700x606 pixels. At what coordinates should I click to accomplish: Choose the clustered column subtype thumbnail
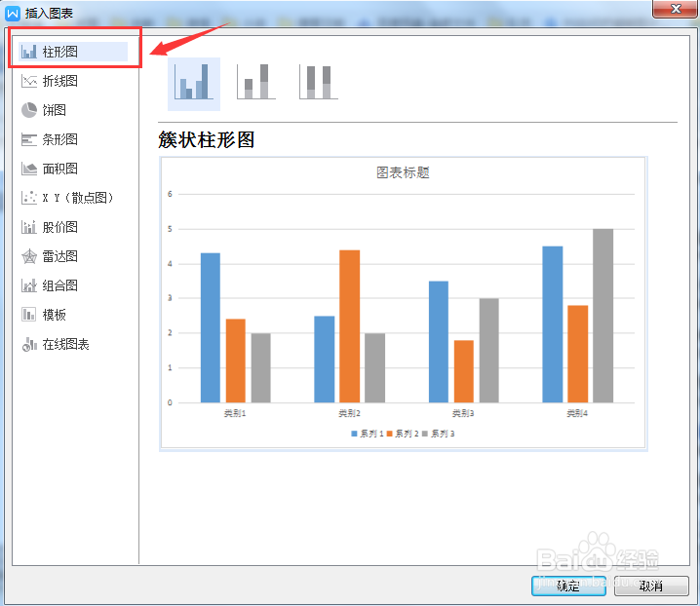[x=194, y=84]
